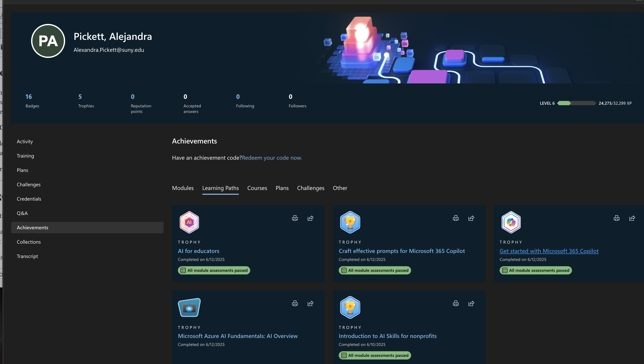Print the AI for educators trophy
Screen dimensions: 644x364
coord(295,218)
